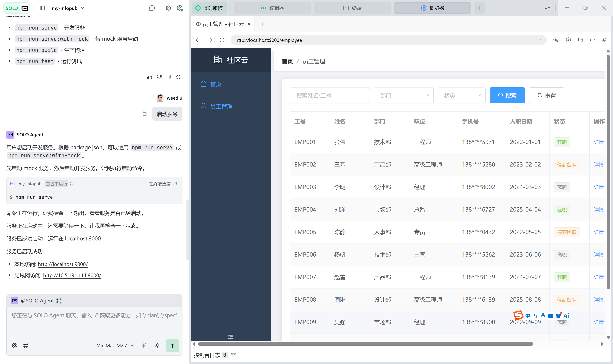The height and width of the screenshot is (364, 613).
Task: Click the @ mention icon
Action: [x=15, y=346]
